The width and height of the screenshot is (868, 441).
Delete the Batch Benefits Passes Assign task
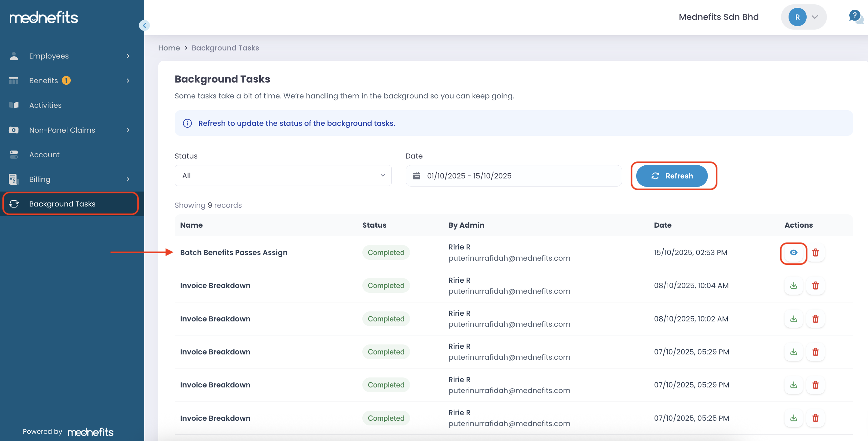point(815,253)
